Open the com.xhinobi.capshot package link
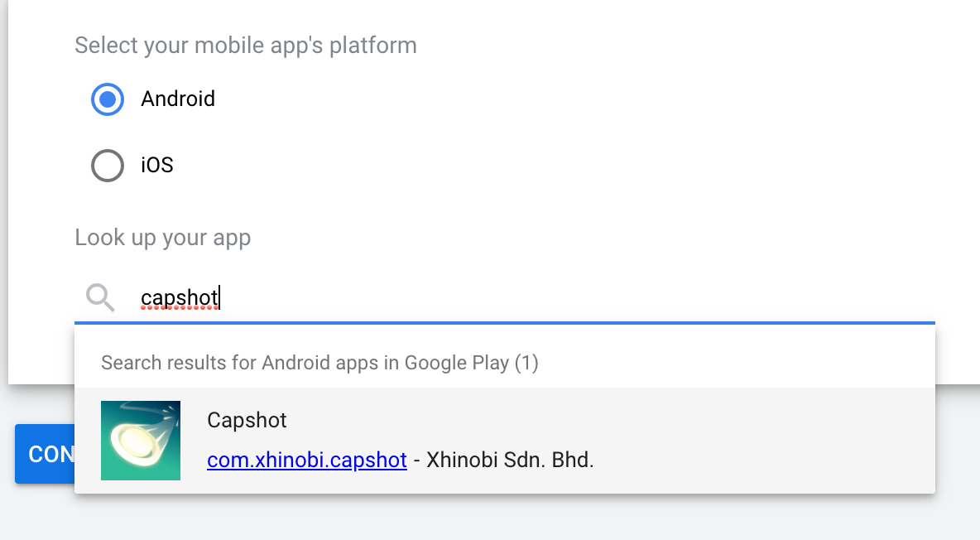Screen dimensions: 980x540 307,460
